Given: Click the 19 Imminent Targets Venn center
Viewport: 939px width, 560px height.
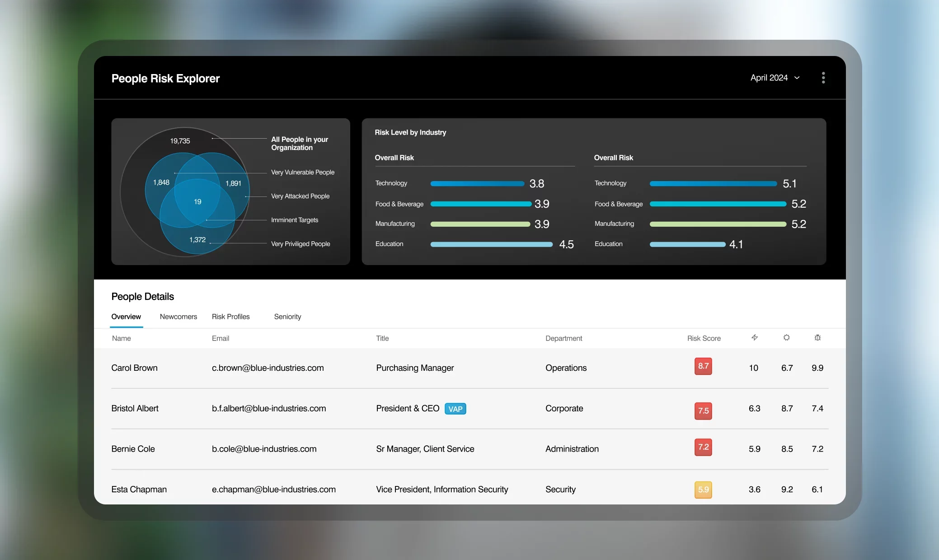Looking at the screenshot, I should tap(197, 202).
